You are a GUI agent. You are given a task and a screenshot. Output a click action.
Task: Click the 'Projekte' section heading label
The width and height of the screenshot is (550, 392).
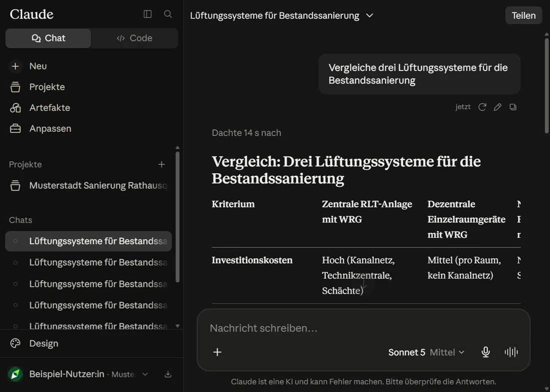tap(25, 164)
